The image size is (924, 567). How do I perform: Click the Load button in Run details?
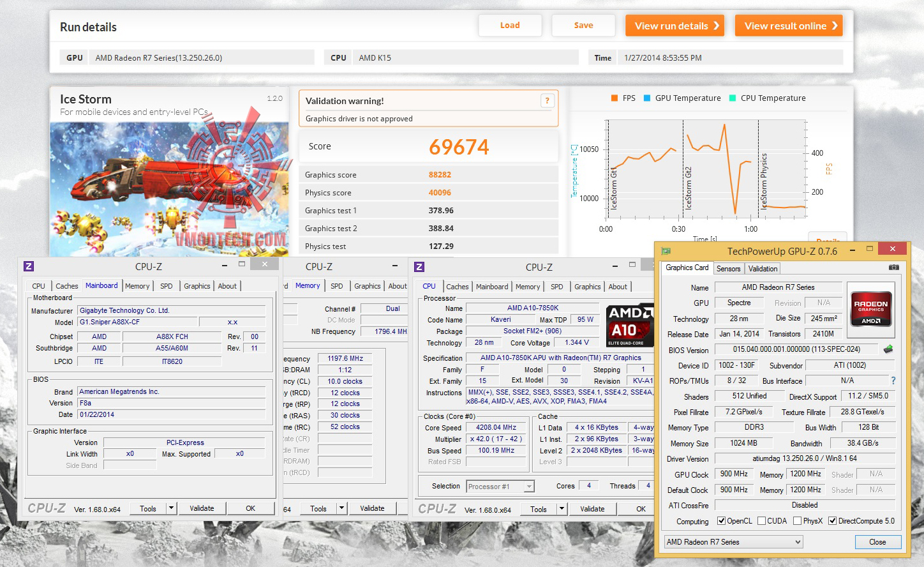pyautogui.click(x=510, y=26)
